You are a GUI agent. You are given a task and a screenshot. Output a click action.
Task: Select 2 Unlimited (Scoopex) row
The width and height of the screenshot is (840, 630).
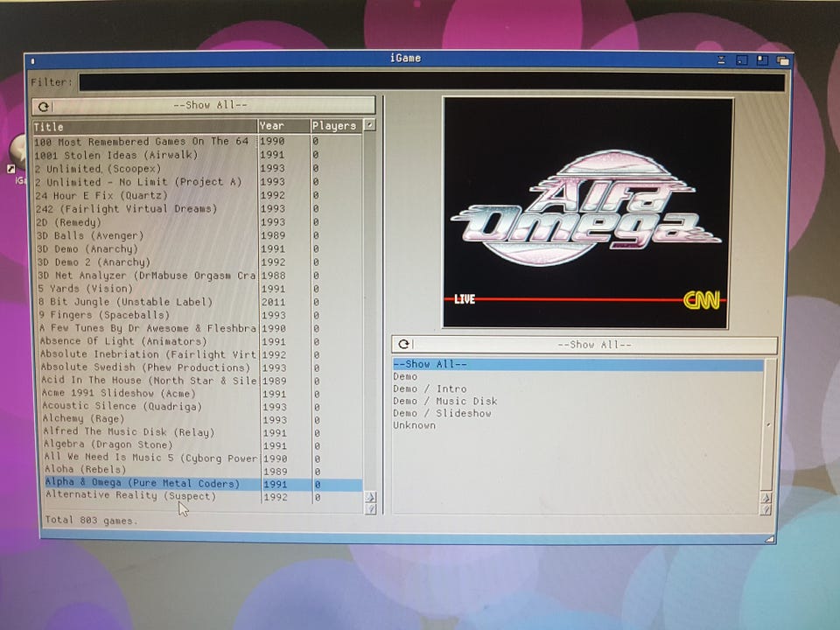pos(199,168)
